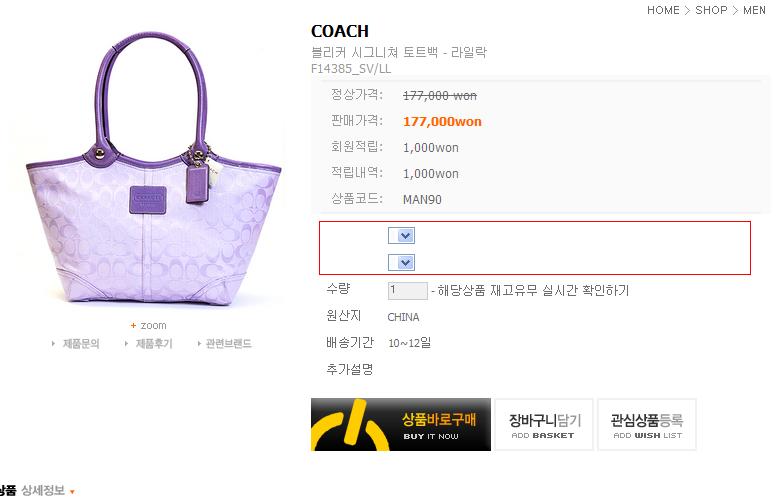Open MEN category in breadcrumb

click(754, 10)
